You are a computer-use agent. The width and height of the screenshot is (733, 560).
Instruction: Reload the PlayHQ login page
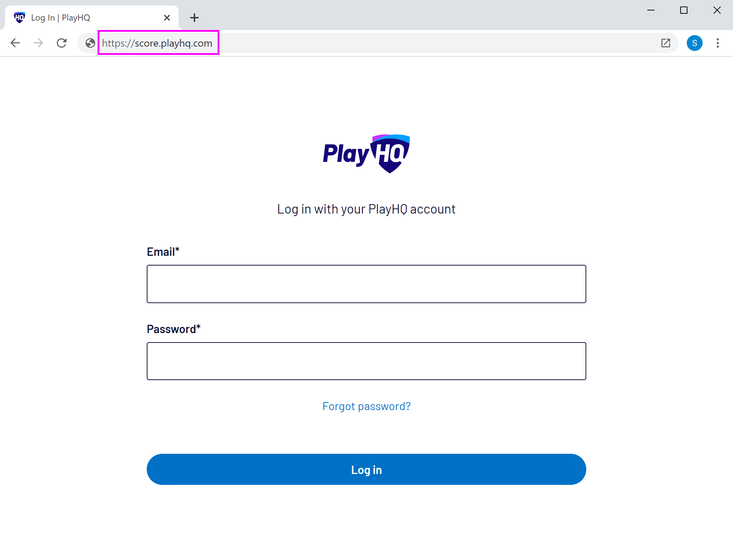[62, 43]
